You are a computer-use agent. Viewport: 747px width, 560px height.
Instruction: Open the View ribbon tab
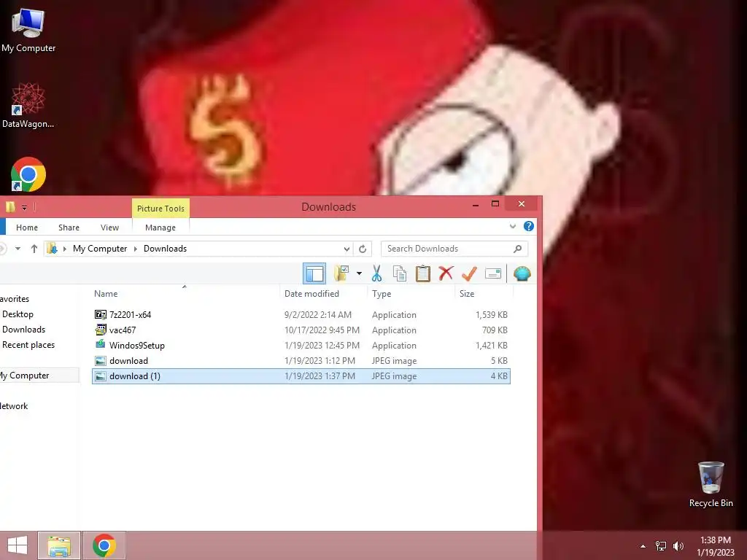pos(109,227)
